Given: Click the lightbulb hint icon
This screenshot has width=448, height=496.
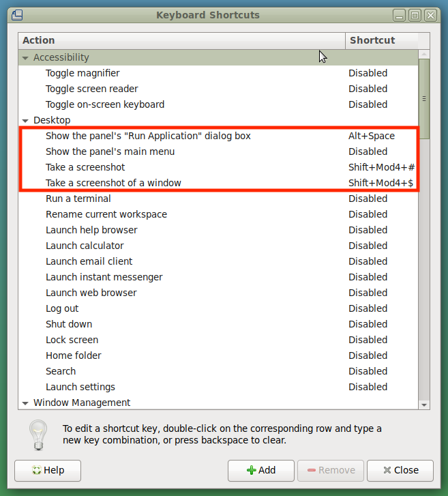Looking at the screenshot, I should 38,434.
